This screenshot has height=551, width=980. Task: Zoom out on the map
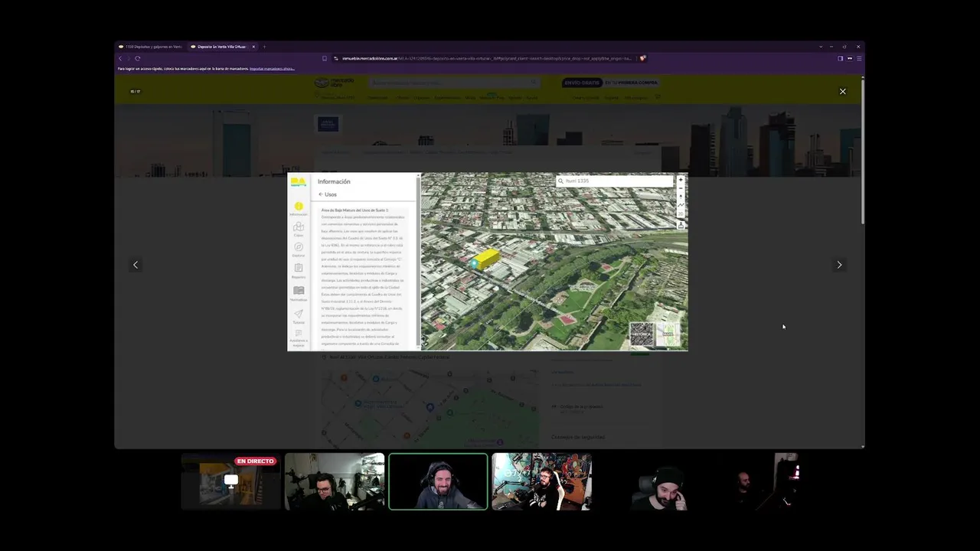pyautogui.click(x=681, y=188)
